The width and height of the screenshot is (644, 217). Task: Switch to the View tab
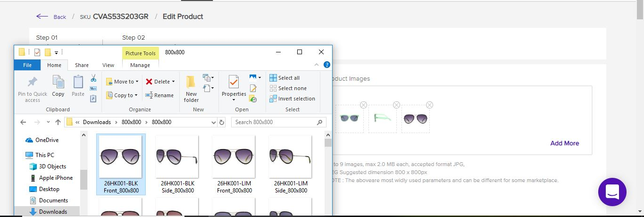[x=108, y=65]
